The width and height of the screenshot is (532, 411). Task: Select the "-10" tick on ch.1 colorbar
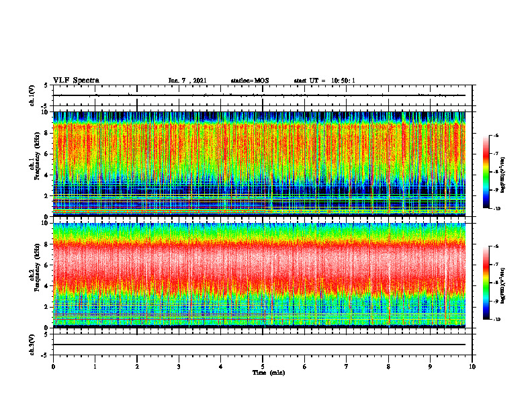(496, 209)
